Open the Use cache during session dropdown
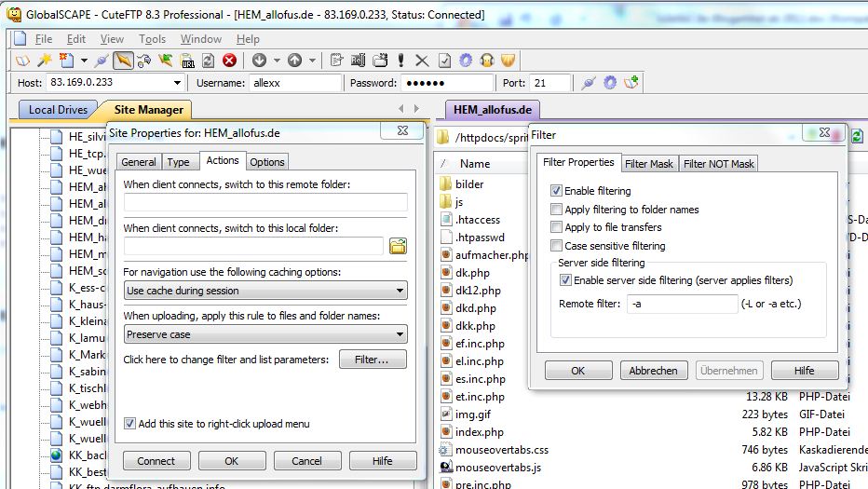Image resolution: width=868 pixels, height=489 pixels. click(x=265, y=291)
